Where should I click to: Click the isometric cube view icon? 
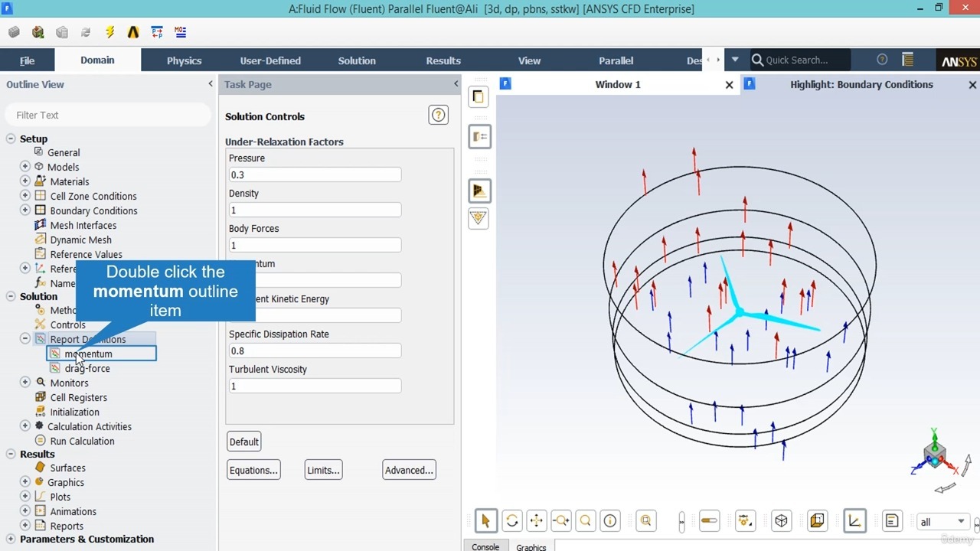781,521
